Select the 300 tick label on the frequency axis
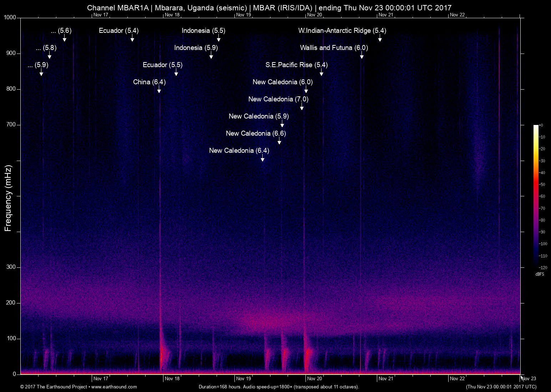551x392 pixels. pyautogui.click(x=12, y=267)
